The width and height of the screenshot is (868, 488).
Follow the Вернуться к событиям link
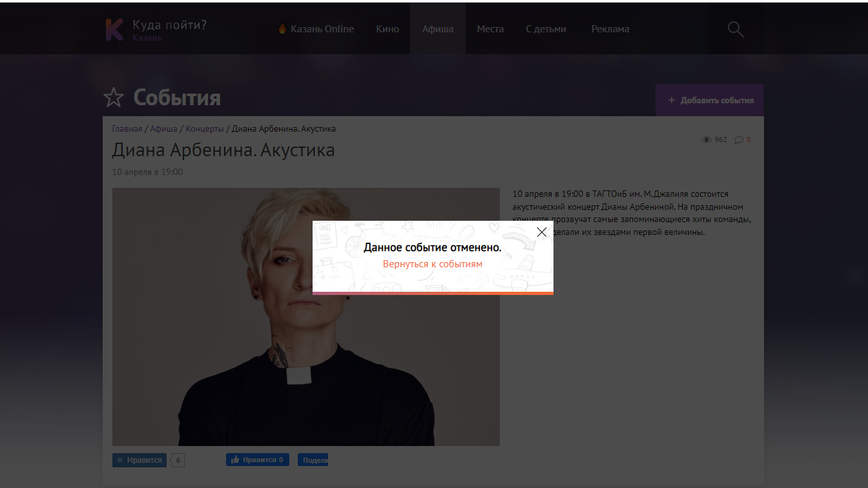click(x=433, y=264)
